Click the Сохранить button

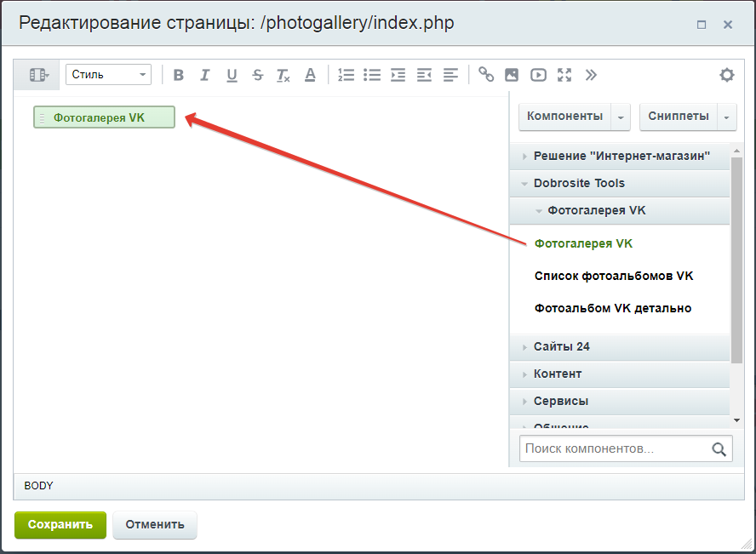coord(60,525)
